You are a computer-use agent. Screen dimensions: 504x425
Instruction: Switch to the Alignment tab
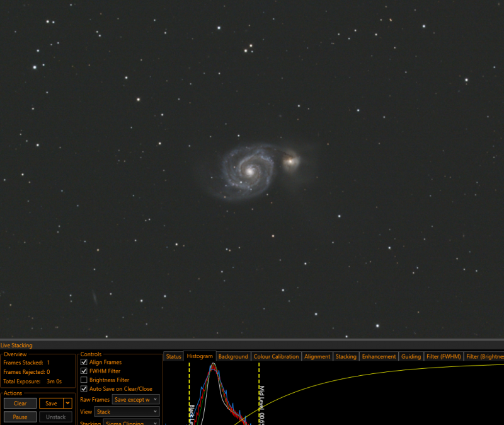318,356
